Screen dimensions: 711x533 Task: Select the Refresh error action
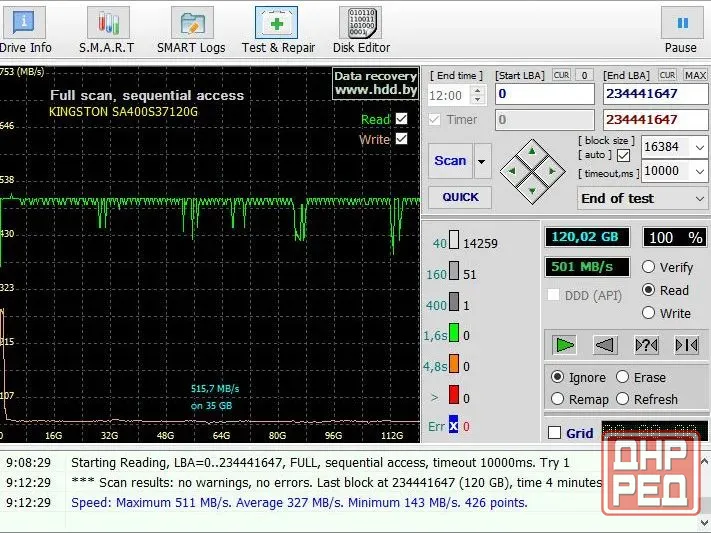(x=623, y=399)
